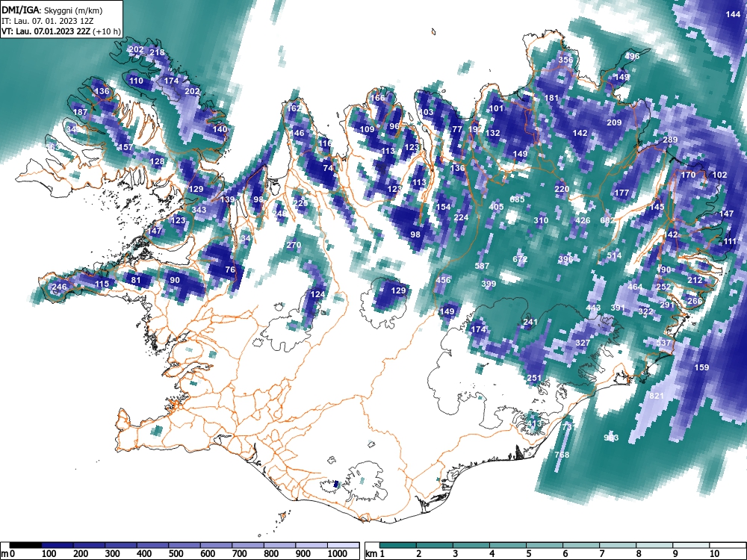Image resolution: width=747 pixels, height=560 pixels.
Task: Click the 327 value on the glacier
Action: click(x=583, y=343)
